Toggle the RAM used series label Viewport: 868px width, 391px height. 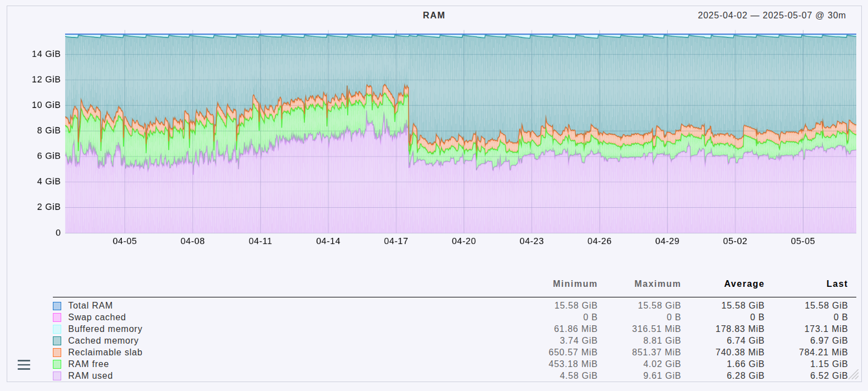(90, 376)
